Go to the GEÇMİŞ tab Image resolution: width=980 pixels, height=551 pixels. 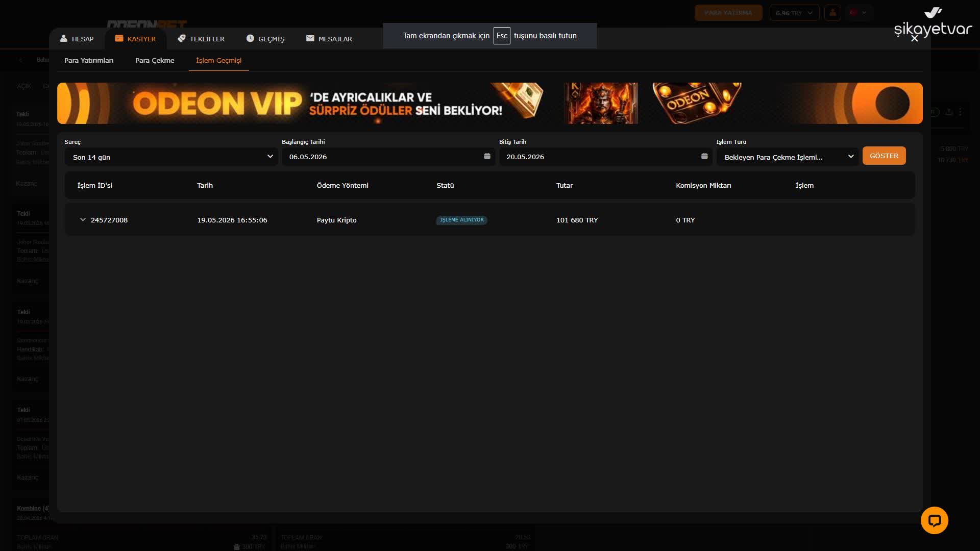(x=265, y=39)
